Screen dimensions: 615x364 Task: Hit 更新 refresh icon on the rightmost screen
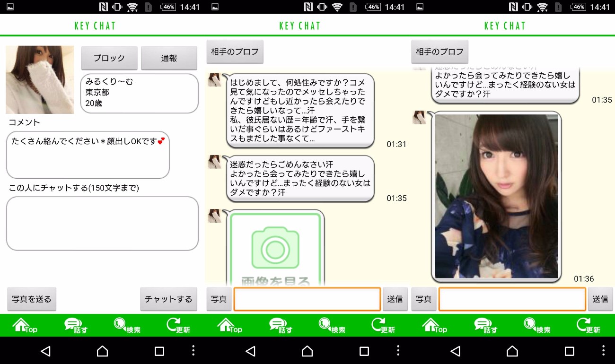[x=588, y=325]
